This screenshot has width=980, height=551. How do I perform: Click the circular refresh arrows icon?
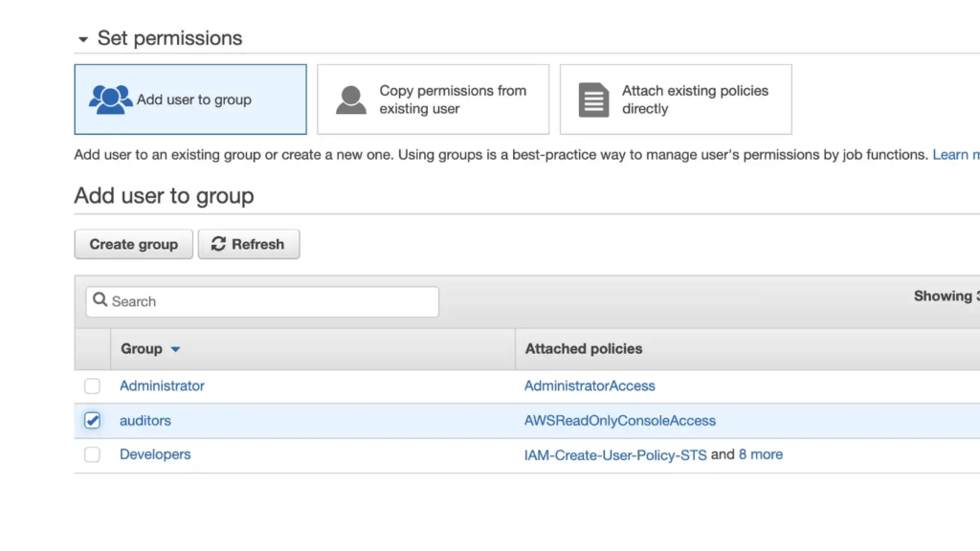pos(218,244)
